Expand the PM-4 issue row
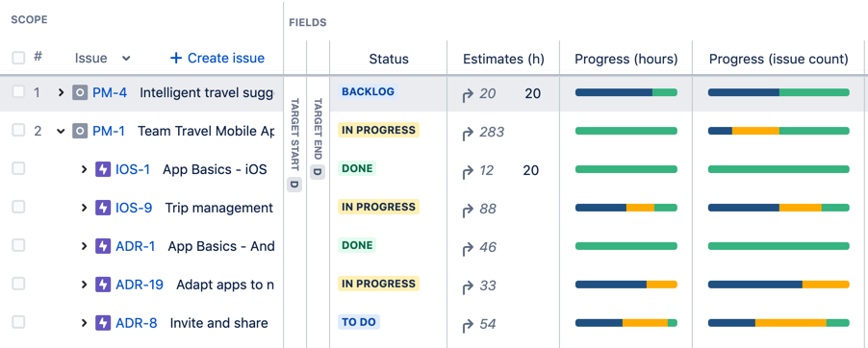 point(61,93)
